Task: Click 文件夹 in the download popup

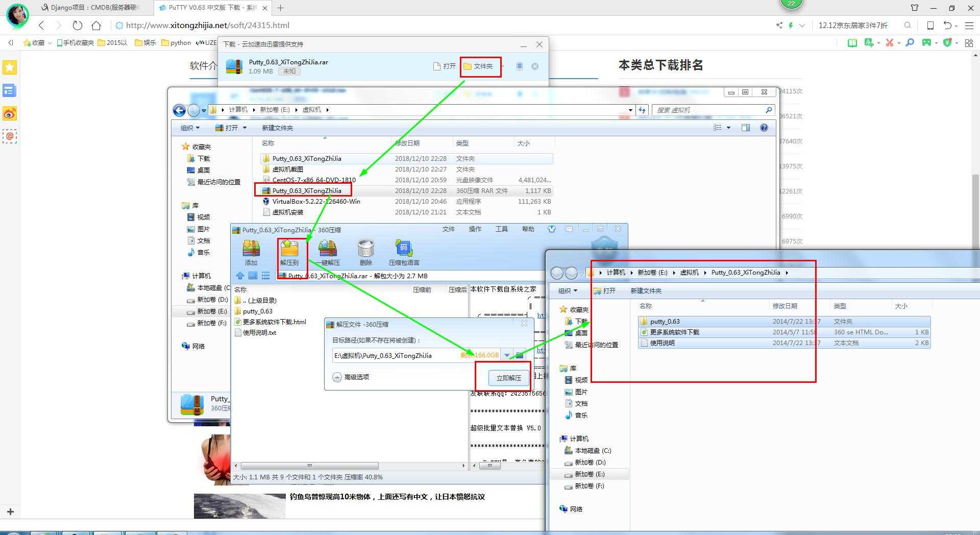Action: tap(478, 66)
